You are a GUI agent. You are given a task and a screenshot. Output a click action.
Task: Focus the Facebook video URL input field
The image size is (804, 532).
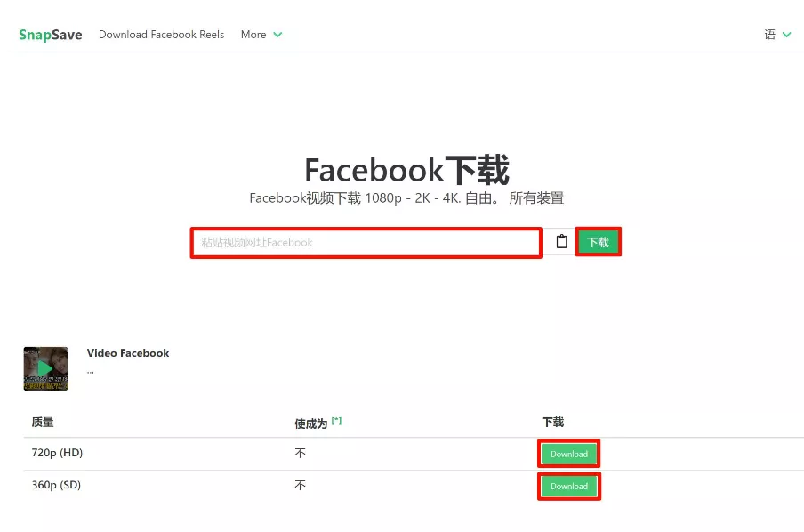click(x=366, y=243)
